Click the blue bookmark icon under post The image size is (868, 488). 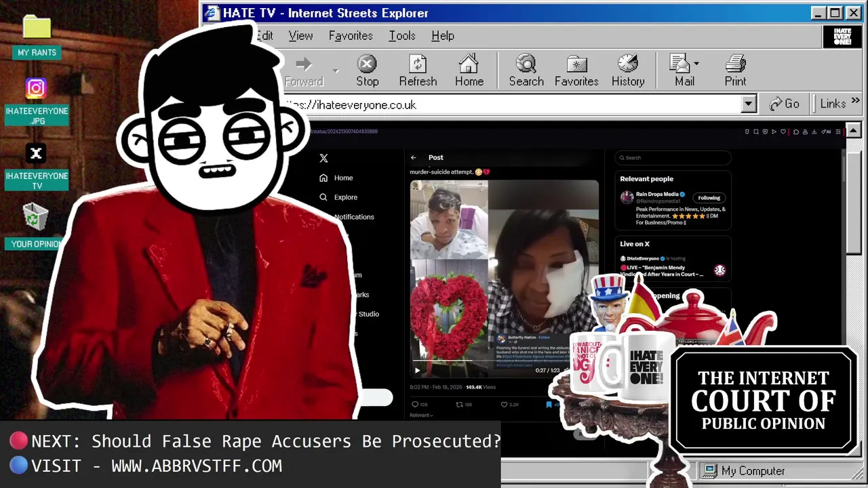click(x=549, y=405)
